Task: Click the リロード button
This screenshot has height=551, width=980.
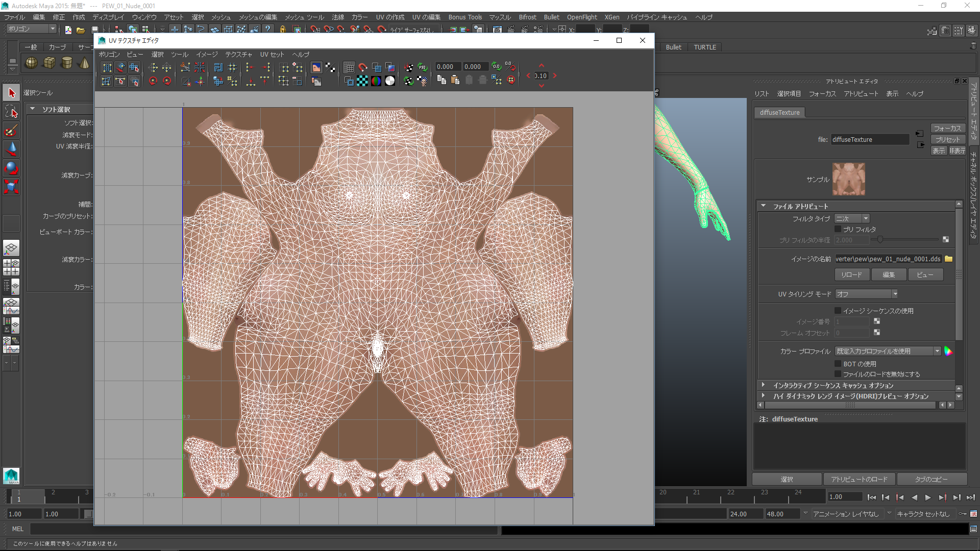Action: point(851,274)
